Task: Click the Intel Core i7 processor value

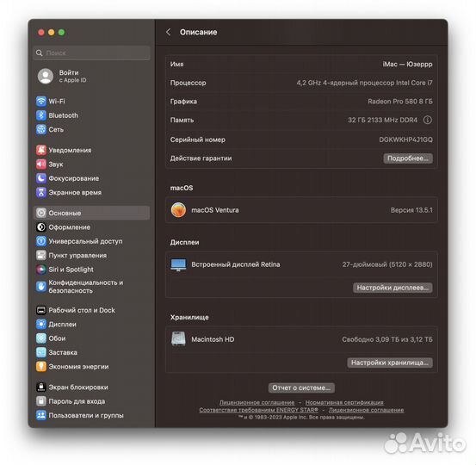Action: (x=365, y=83)
